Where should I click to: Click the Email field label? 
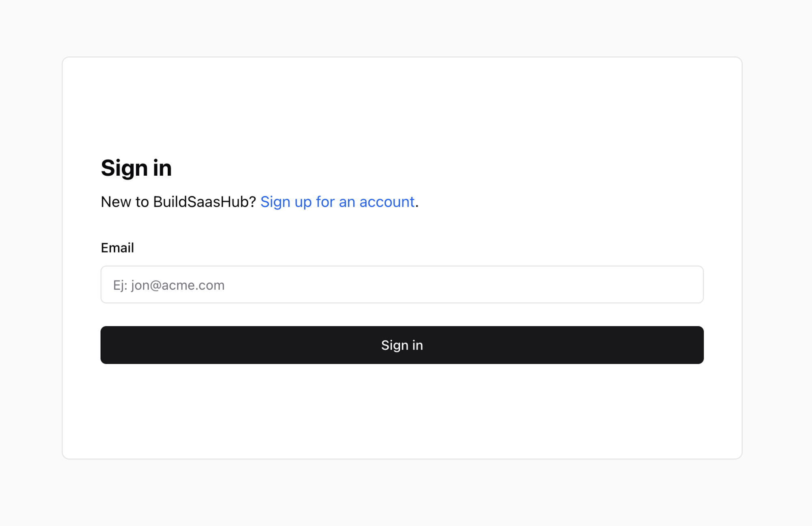tap(117, 248)
